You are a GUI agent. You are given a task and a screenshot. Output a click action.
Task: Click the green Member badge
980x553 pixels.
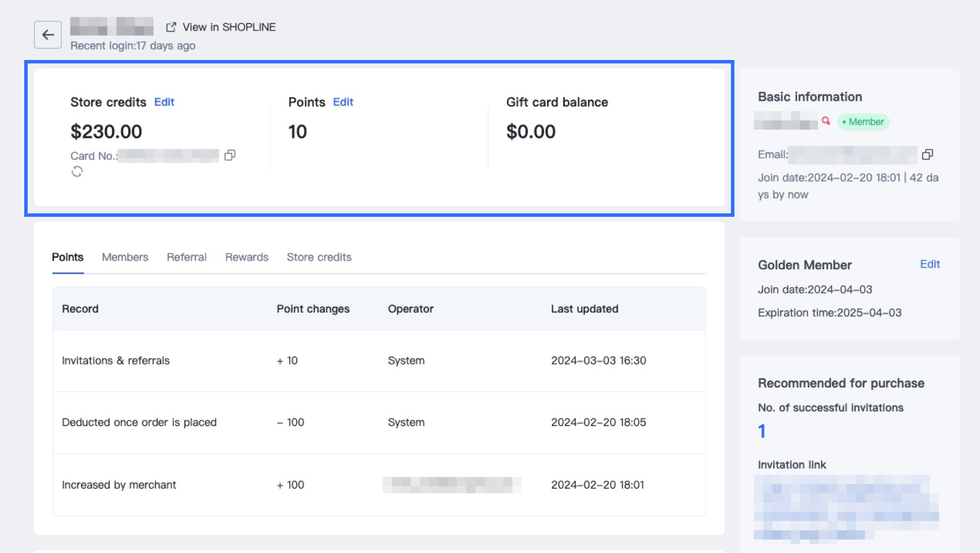click(x=863, y=122)
